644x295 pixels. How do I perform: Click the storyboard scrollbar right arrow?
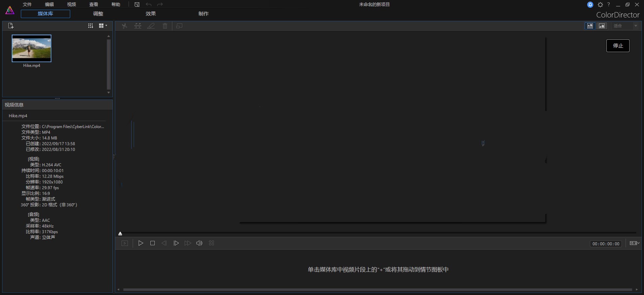[637, 290]
